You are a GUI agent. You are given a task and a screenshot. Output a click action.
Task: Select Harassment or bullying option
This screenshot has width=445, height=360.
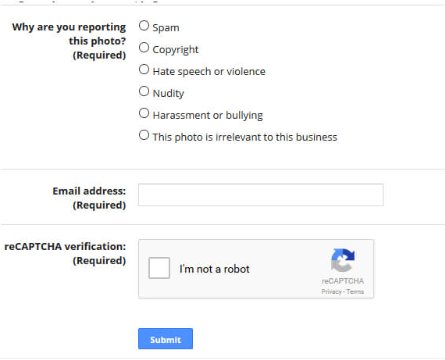pos(144,113)
